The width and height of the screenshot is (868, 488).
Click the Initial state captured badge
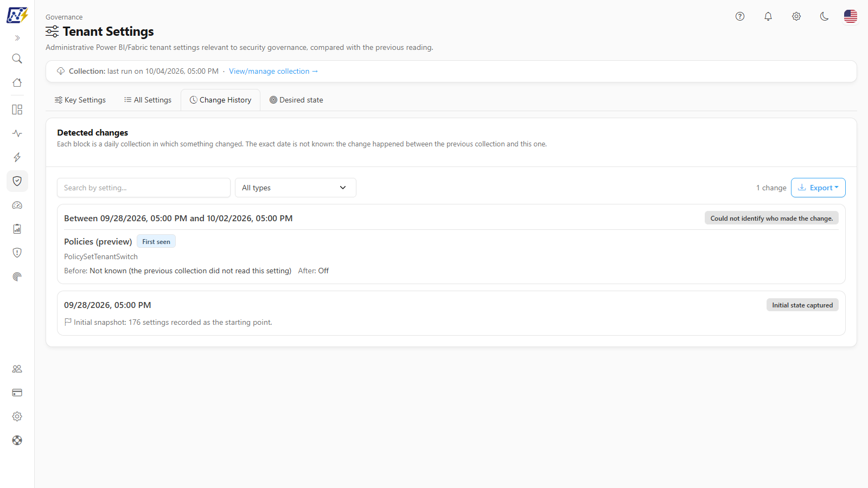click(802, 305)
